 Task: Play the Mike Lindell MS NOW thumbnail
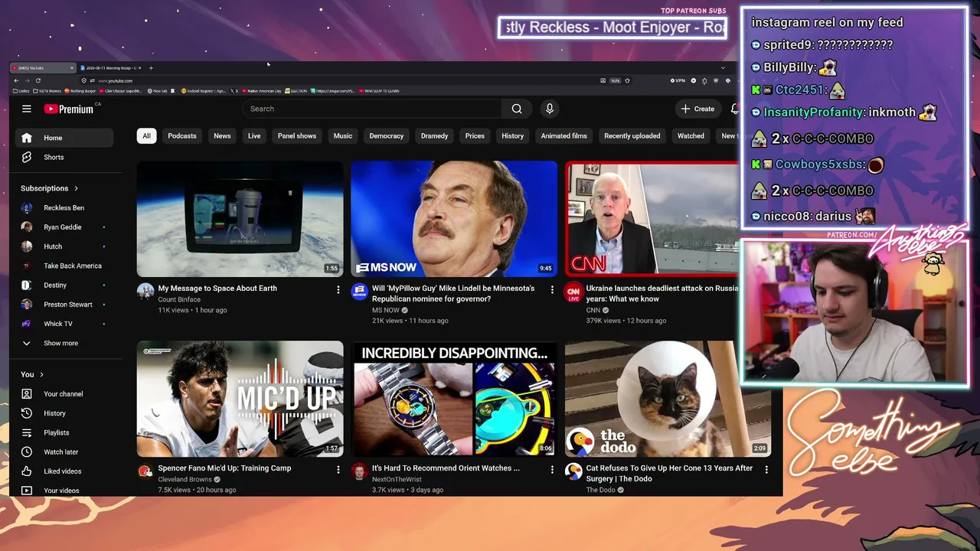(x=454, y=219)
